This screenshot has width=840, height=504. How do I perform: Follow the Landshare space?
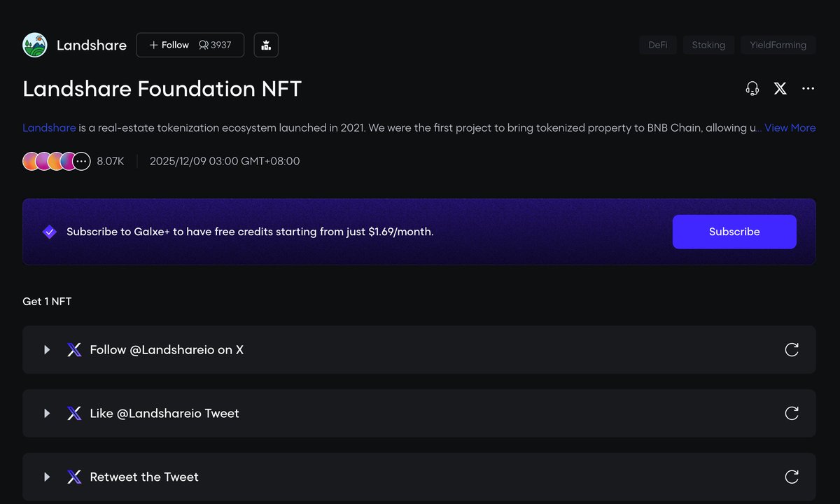169,45
